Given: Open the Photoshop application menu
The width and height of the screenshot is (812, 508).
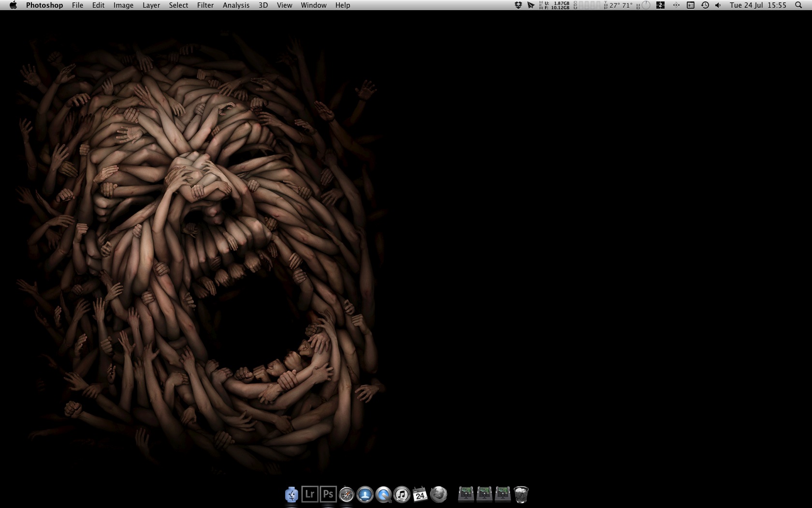Looking at the screenshot, I should point(44,5).
